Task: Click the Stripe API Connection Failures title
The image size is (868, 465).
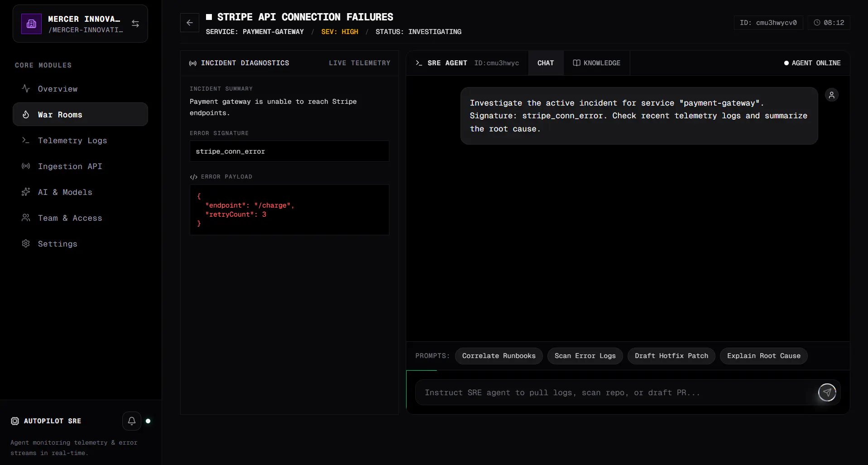Action: point(305,17)
